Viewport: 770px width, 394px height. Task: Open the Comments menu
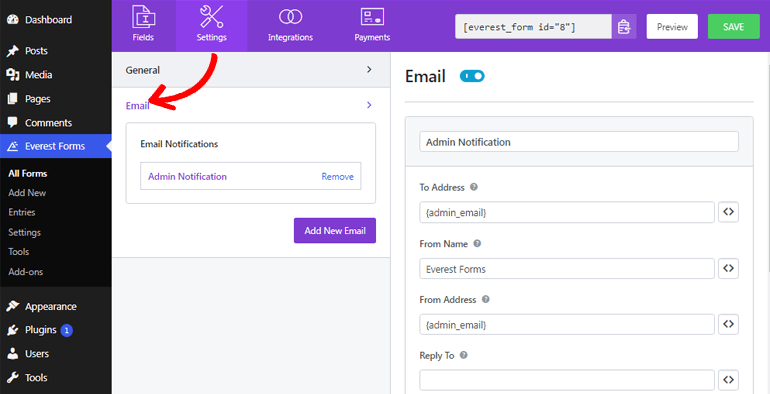(49, 123)
